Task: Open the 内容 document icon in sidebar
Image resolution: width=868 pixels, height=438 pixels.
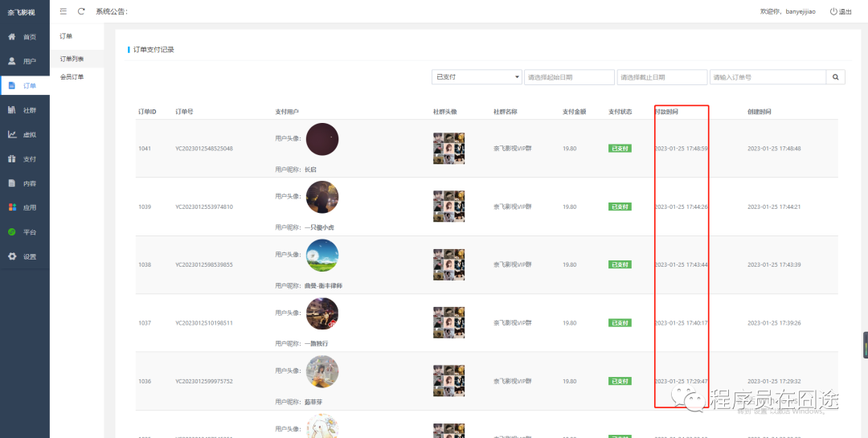Action: 12,183
